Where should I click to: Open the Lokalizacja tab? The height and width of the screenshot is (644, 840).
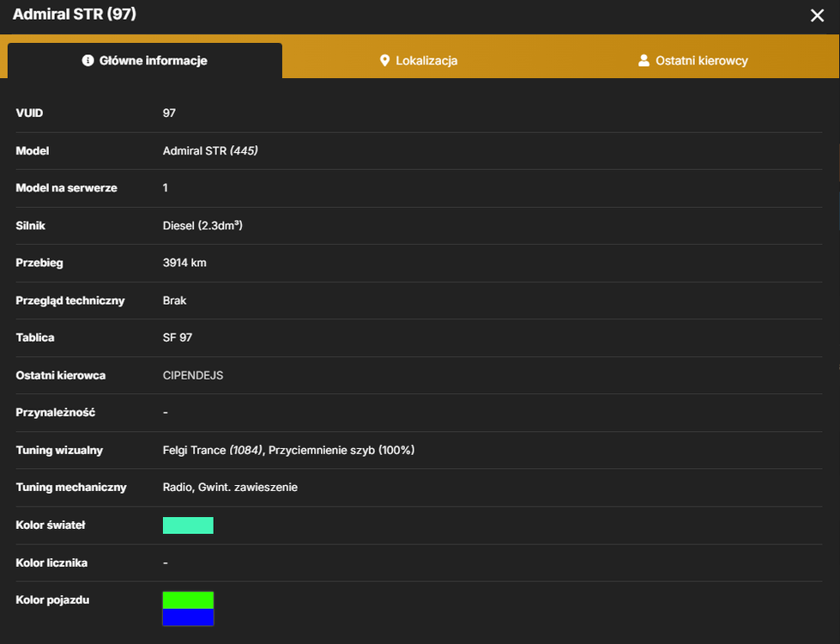point(419,61)
